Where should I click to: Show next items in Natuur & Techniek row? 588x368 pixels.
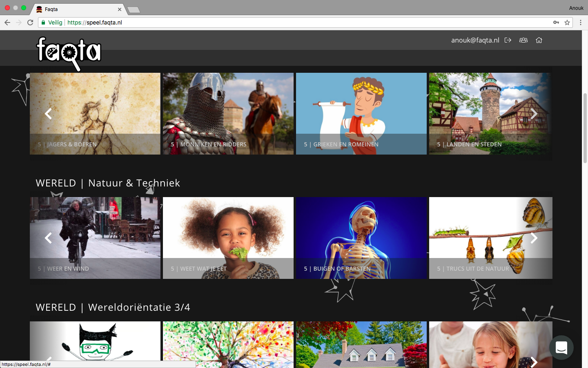pyautogui.click(x=534, y=238)
